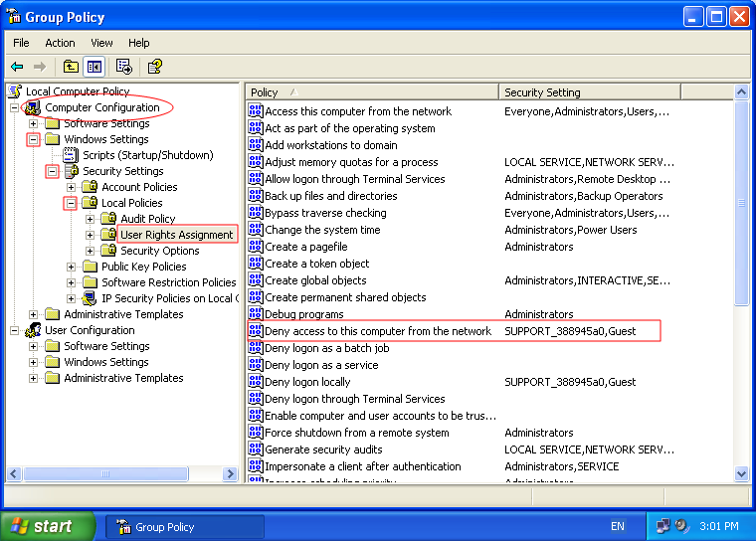Select Security Options in the tree
Viewport: 756px width, 541px height.
point(159,251)
